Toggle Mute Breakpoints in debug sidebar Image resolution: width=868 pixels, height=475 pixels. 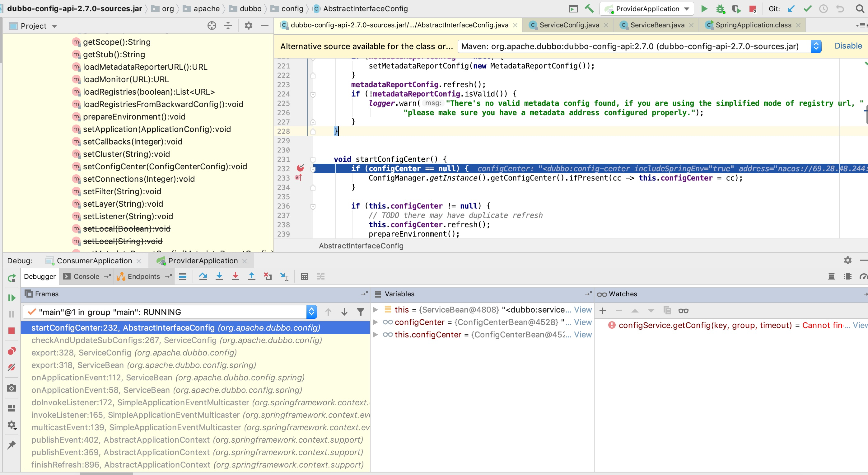12,367
